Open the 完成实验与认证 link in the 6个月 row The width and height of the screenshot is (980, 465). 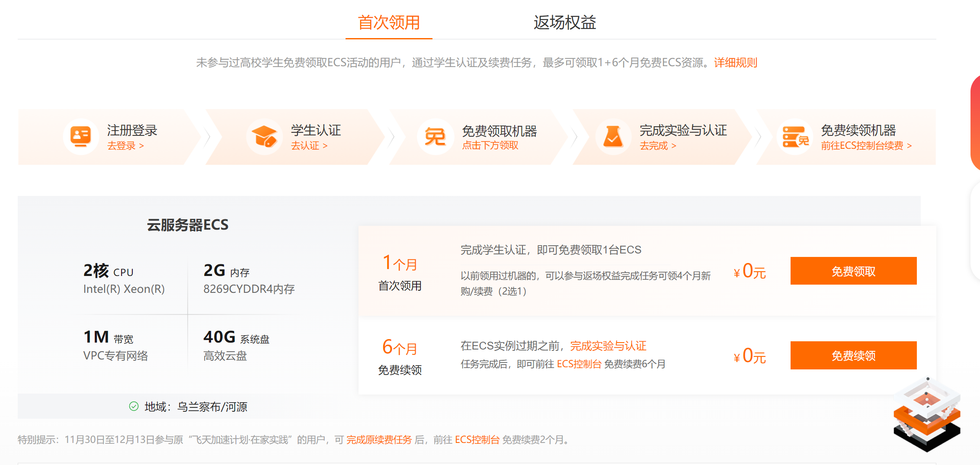(x=608, y=346)
